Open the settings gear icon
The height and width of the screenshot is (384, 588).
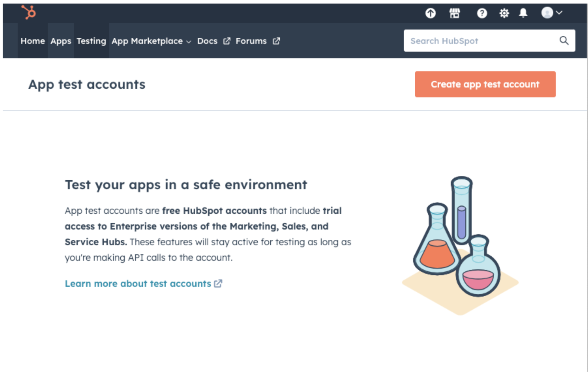point(504,13)
